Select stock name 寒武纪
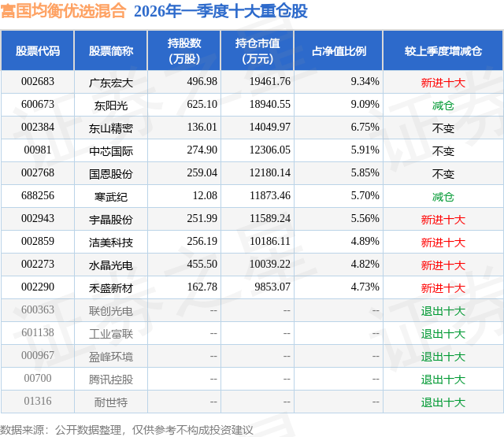504x437 pixels. tap(111, 197)
